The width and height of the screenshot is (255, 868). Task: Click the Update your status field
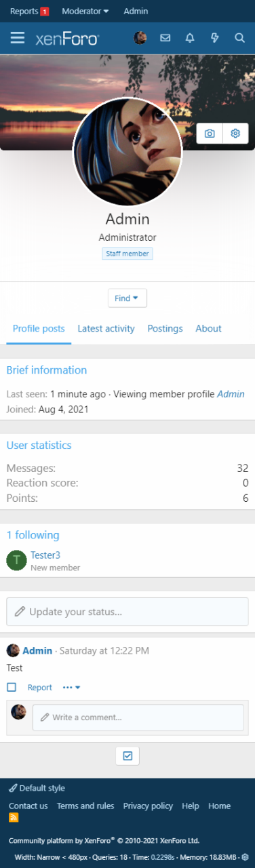(127, 612)
